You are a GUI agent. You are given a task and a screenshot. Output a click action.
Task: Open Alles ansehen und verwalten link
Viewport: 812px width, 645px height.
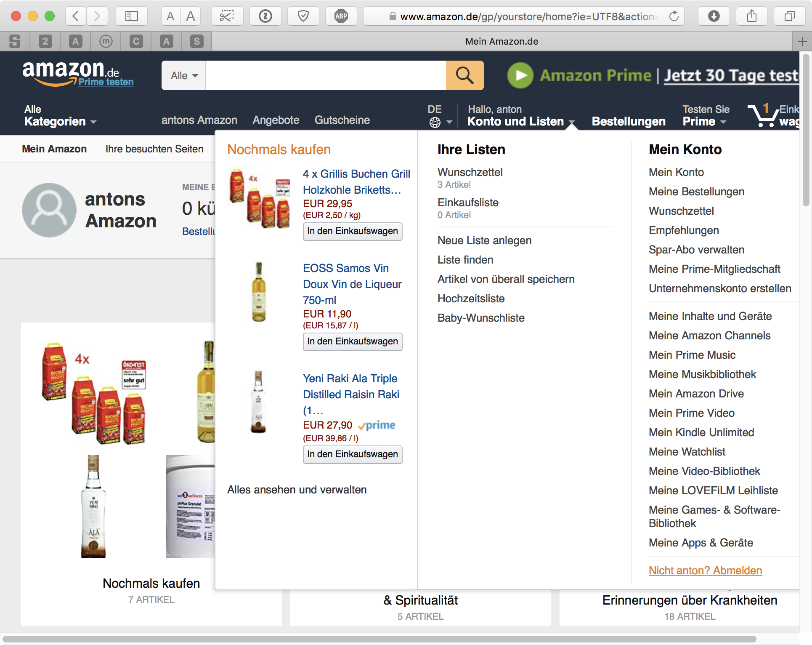(x=297, y=490)
